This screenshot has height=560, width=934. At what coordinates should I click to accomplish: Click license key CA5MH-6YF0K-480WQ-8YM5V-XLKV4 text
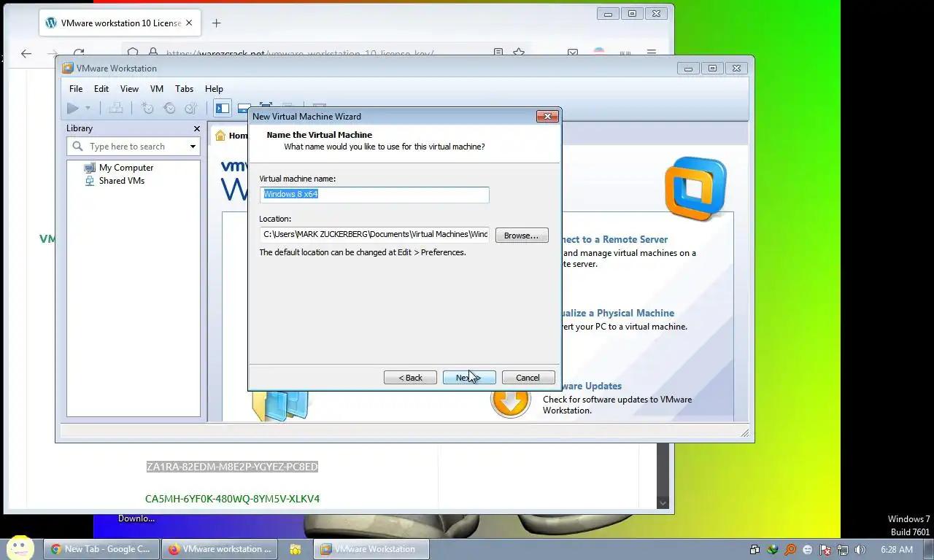click(x=232, y=499)
